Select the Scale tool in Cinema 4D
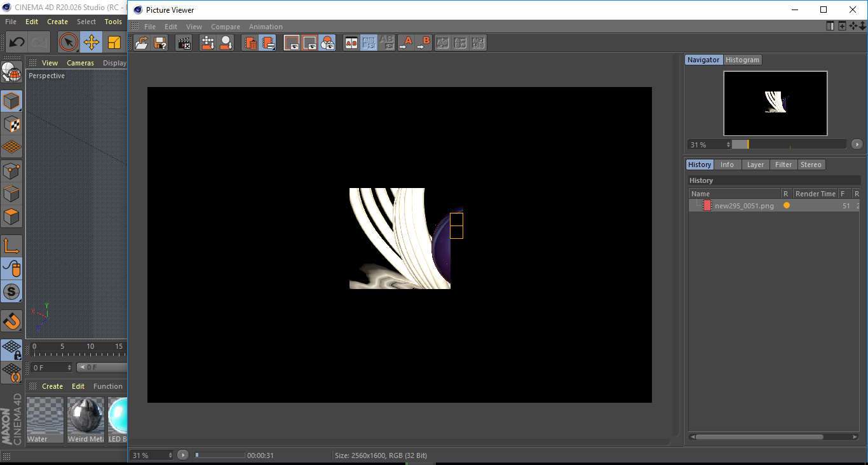 [x=114, y=43]
